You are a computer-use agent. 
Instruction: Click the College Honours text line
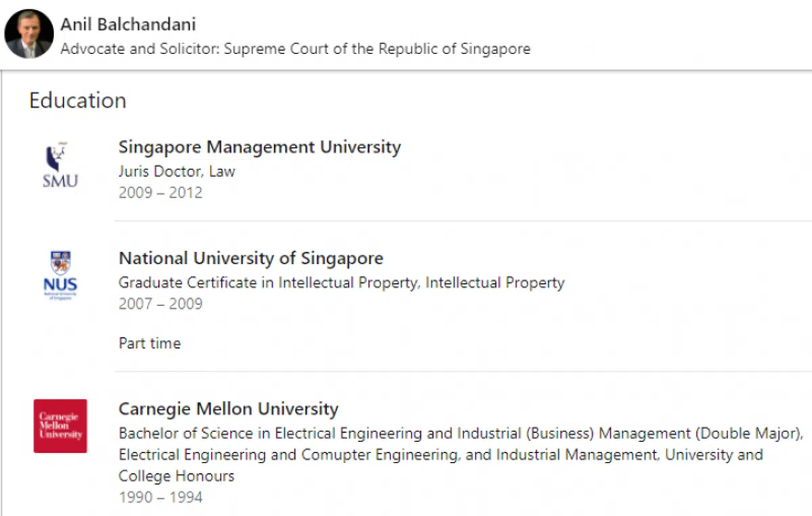click(176, 476)
